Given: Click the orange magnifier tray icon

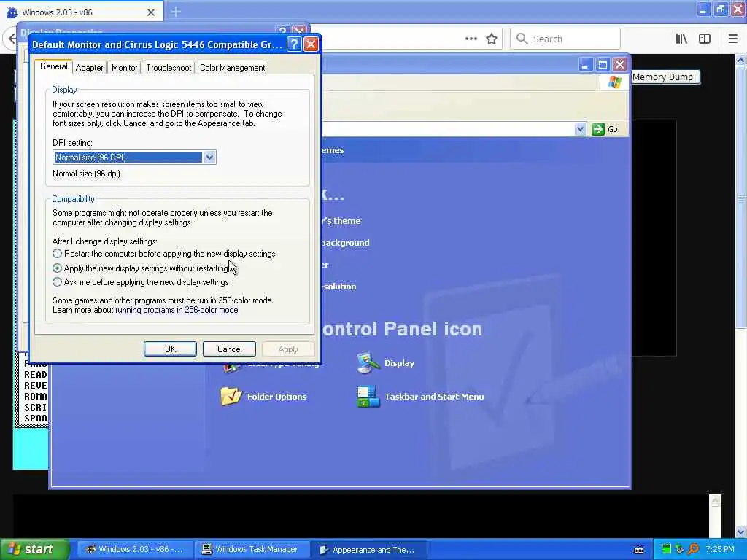Looking at the screenshot, I should pos(693,550).
